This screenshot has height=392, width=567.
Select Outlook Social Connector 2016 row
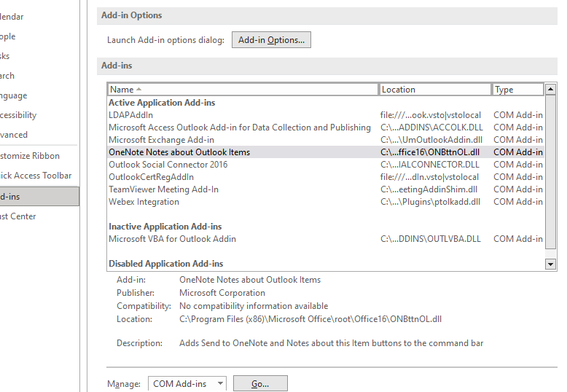326,165
